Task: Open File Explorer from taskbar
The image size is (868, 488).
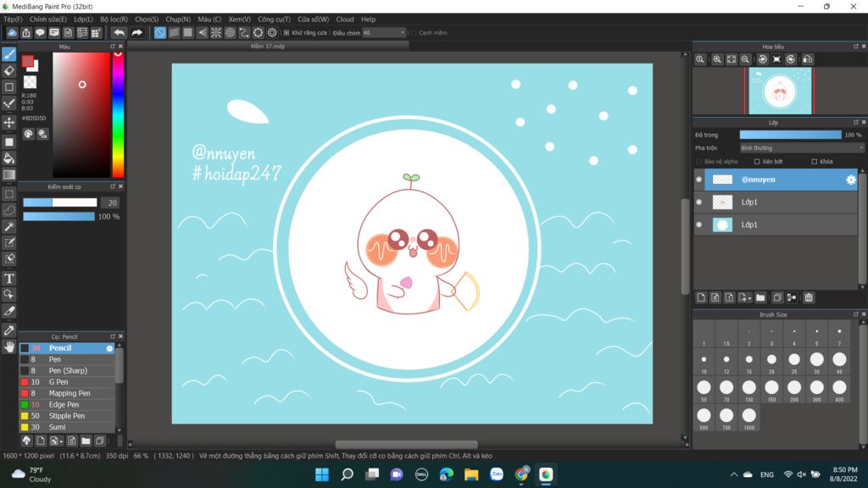Action: coord(471,474)
